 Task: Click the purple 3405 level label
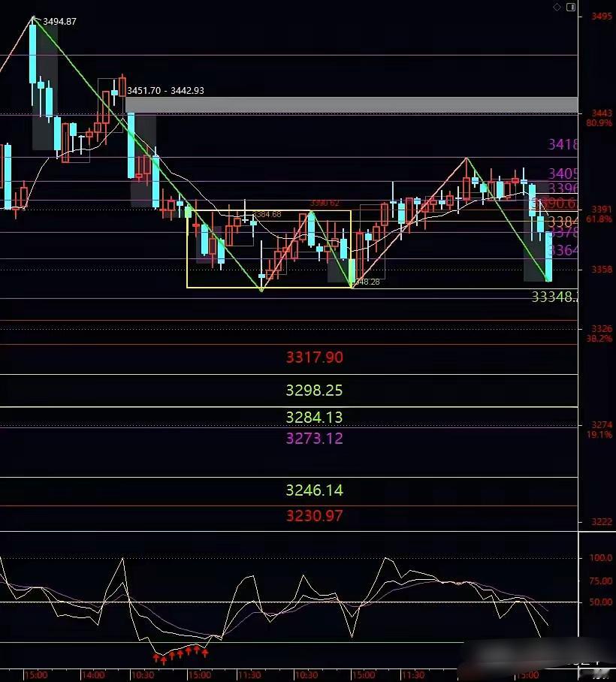(x=563, y=174)
